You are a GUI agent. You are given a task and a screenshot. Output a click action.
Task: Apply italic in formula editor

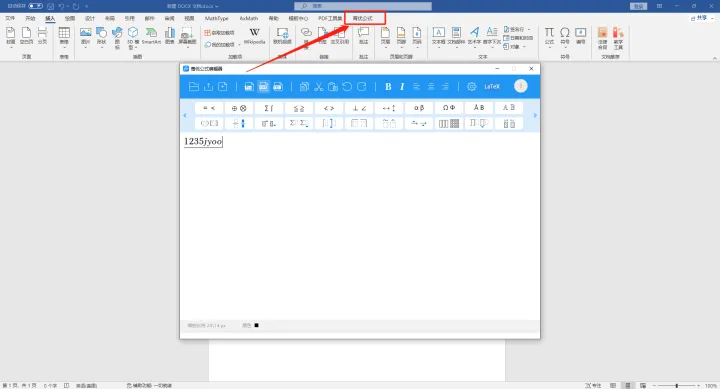click(402, 86)
